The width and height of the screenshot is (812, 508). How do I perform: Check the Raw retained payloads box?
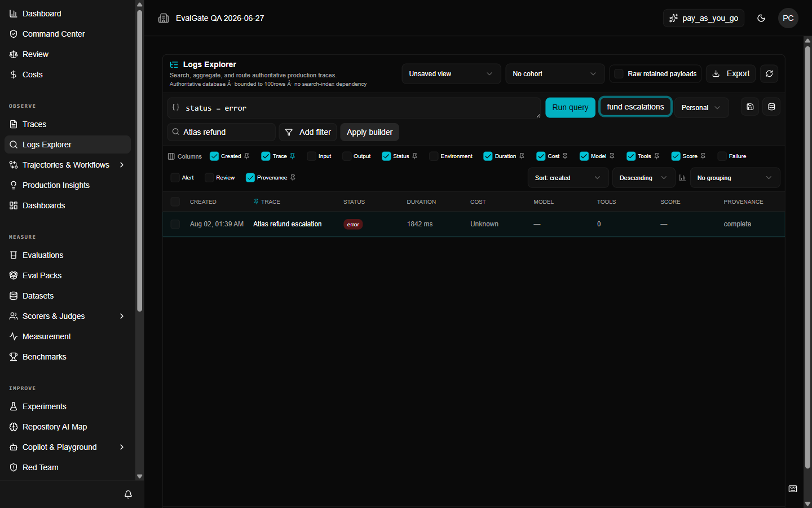pyautogui.click(x=619, y=74)
